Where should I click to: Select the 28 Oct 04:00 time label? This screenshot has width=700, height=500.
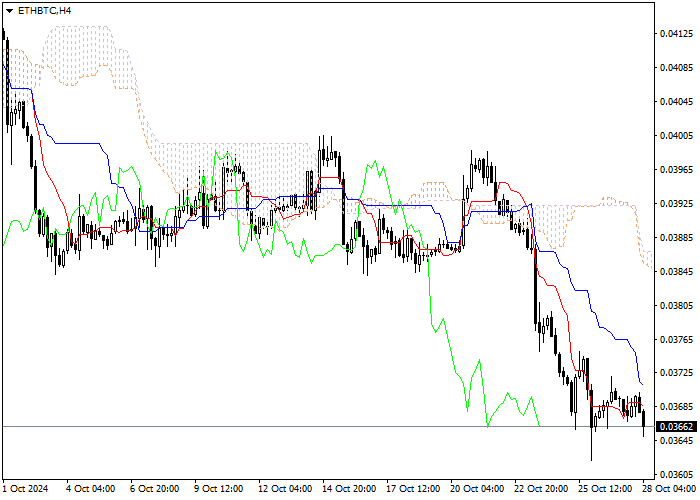tap(670, 489)
